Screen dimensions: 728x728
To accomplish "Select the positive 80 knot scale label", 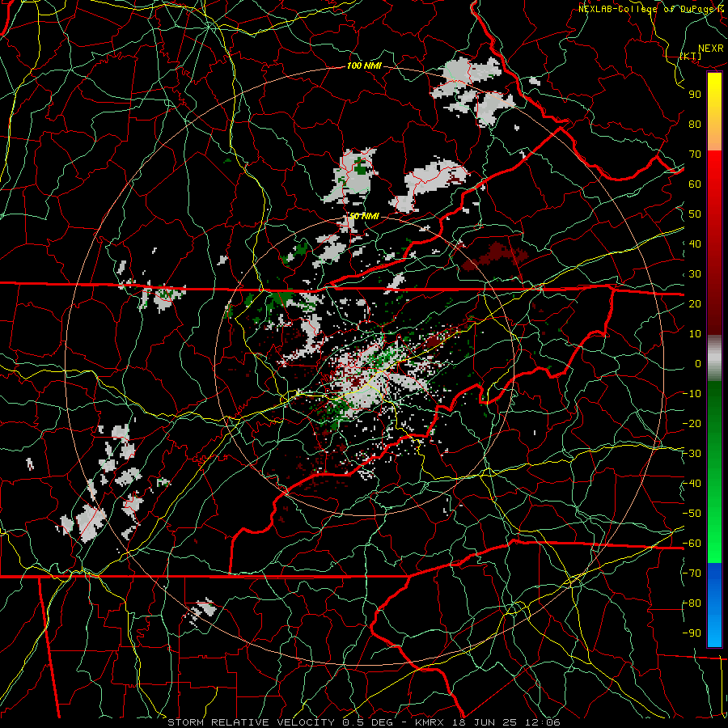I will tap(695, 124).
